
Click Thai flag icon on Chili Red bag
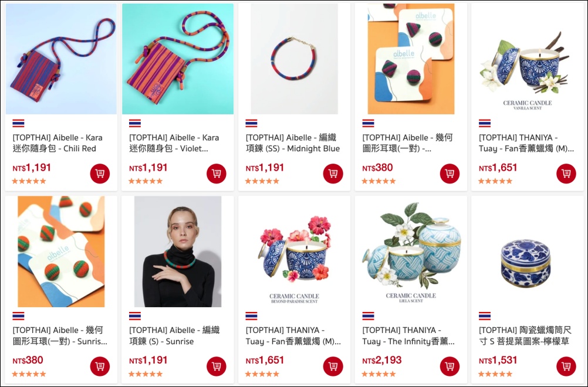(18, 123)
